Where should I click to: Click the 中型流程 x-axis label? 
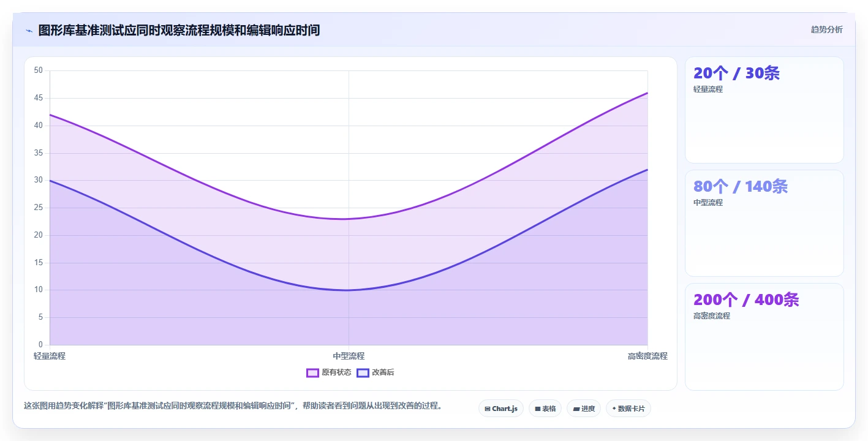(349, 356)
